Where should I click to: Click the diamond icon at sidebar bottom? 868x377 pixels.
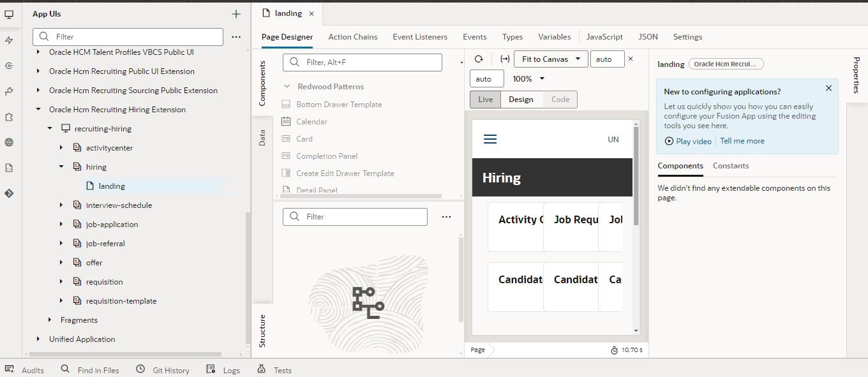click(x=9, y=192)
